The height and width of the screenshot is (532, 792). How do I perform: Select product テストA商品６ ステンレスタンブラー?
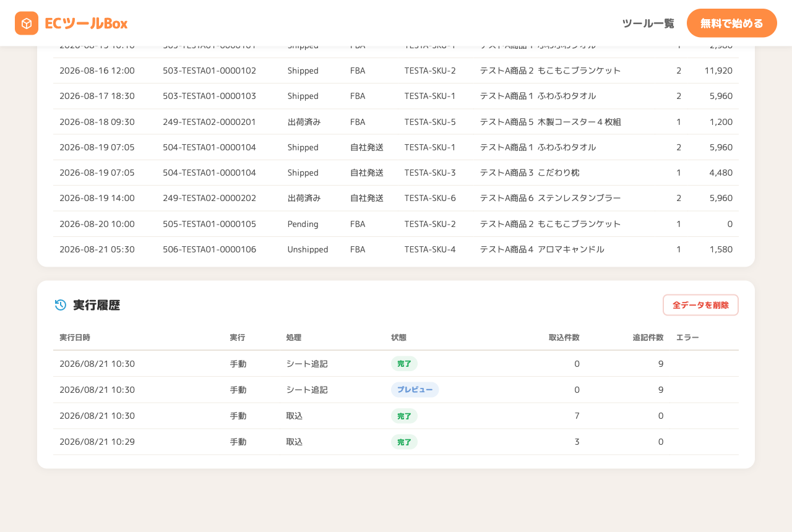(550, 198)
